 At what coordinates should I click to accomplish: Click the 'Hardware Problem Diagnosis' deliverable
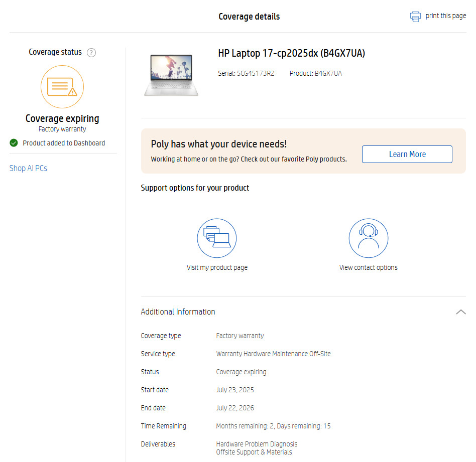tap(257, 444)
